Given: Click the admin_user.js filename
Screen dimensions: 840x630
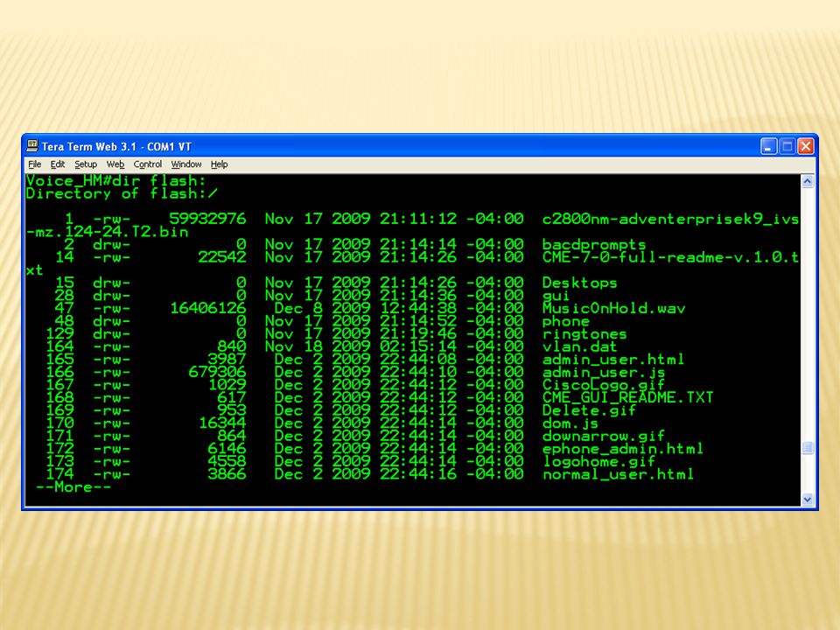Looking at the screenshot, I should (x=604, y=373).
